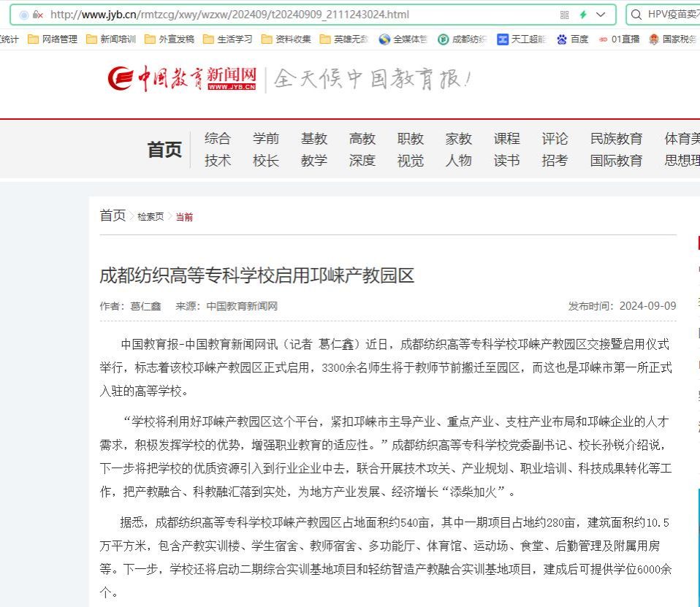Select 国际教育 in the navigation bar
Viewport: 700px width, 607px height.
[x=616, y=161]
